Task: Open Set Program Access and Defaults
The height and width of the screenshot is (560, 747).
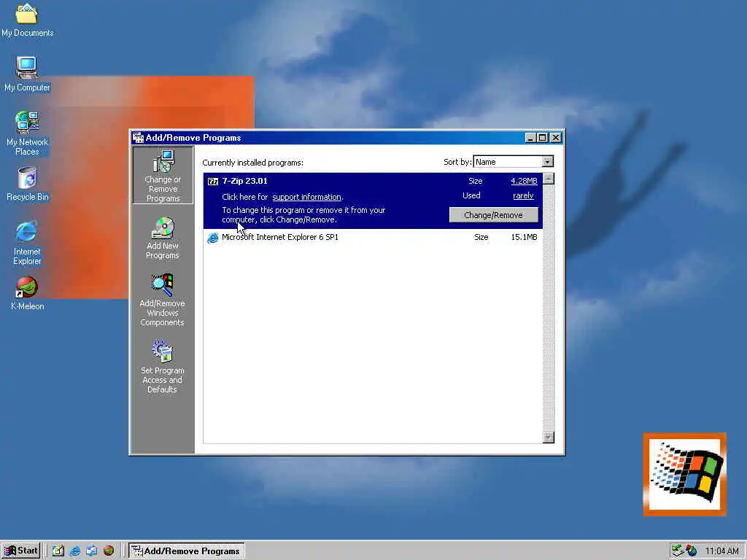Action: tap(163, 367)
